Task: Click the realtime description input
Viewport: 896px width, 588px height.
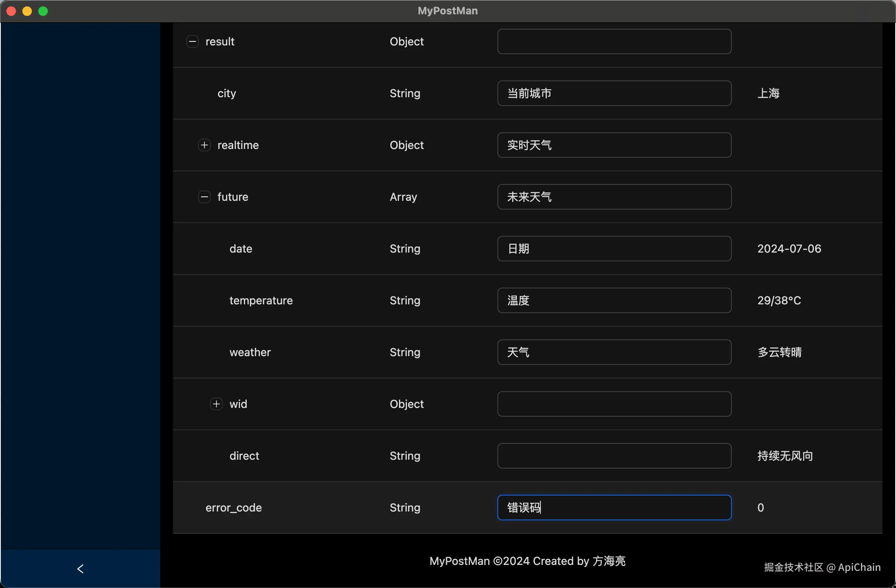Action: point(614,145)
